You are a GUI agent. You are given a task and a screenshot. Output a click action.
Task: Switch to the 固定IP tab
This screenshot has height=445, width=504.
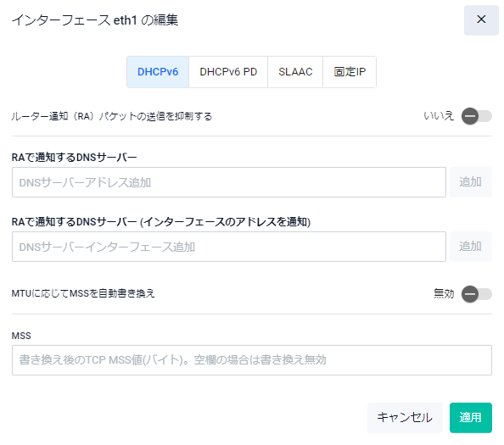[350, 72]
